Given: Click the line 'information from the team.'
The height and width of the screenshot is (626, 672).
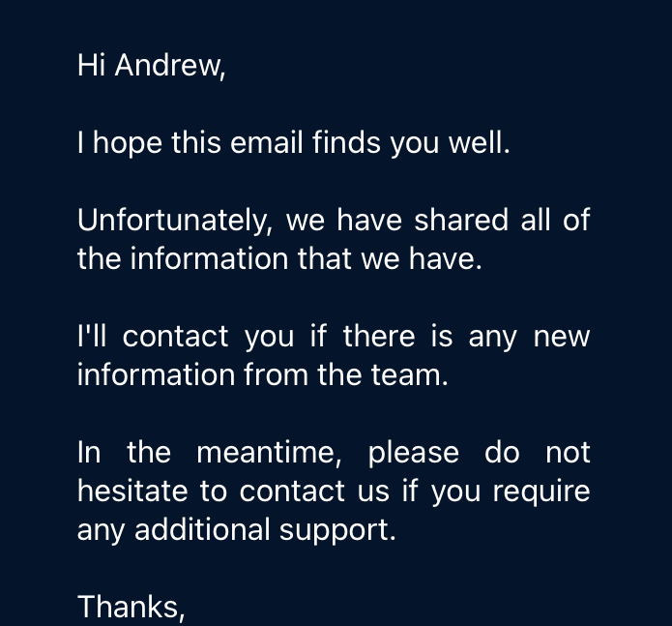Looking at the screenshot, I should (x=263, y=375).
